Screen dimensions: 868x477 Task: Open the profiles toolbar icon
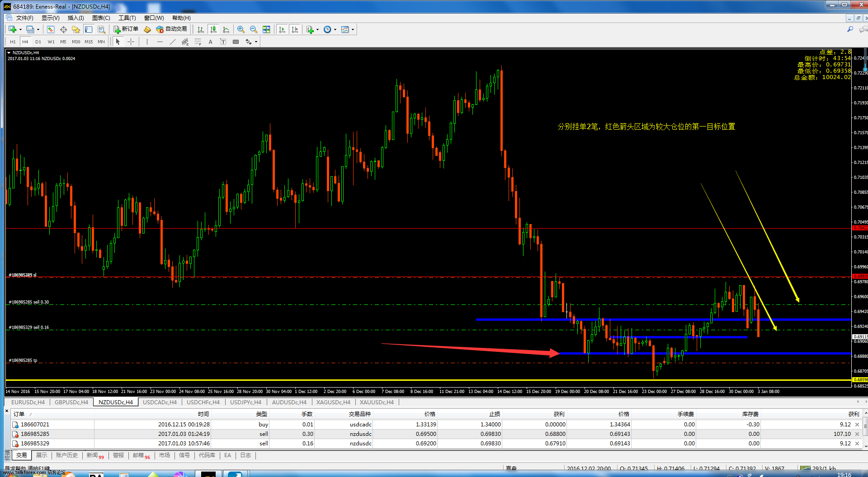click(x=30, y=29)
